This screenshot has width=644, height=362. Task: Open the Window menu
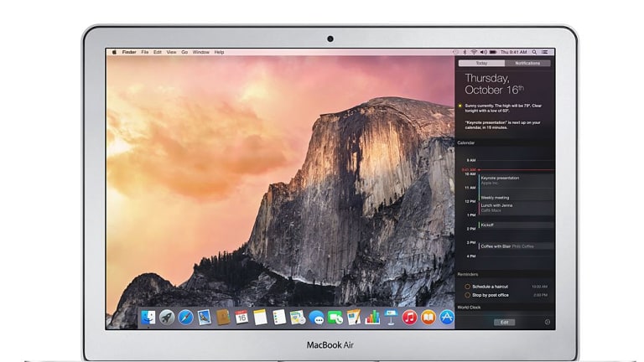(x=201, y=52)
